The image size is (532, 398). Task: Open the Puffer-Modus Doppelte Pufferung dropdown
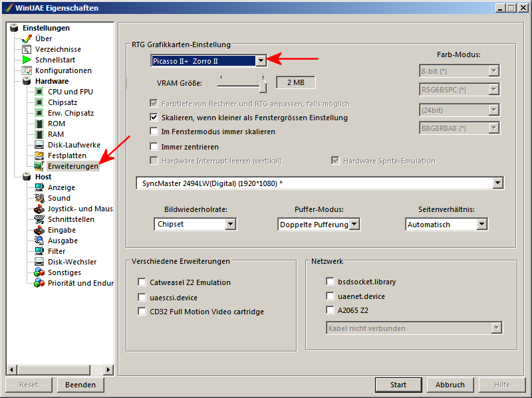pos(354,224)
